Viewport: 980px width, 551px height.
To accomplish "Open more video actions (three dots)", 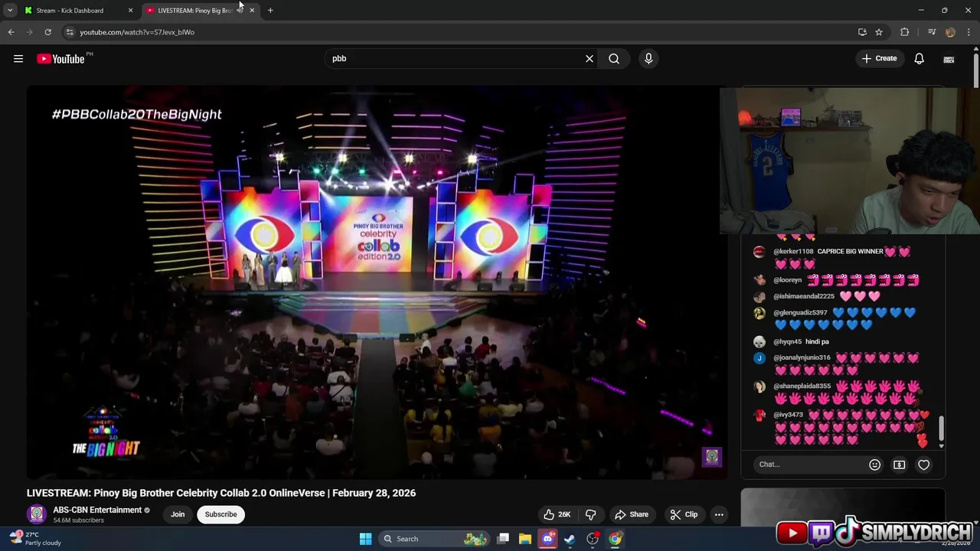I will pos(719,514).
